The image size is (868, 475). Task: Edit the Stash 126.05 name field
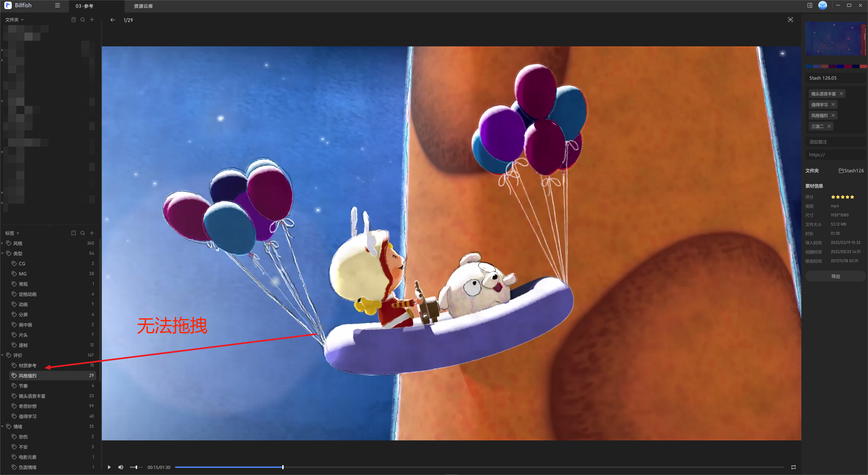pyautogui.click(x=836, y=78)
